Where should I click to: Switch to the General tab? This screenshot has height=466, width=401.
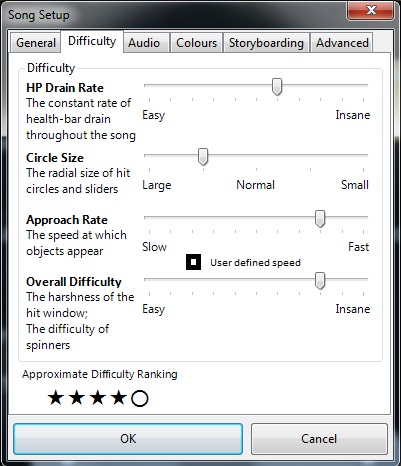(x=36, y=43)
